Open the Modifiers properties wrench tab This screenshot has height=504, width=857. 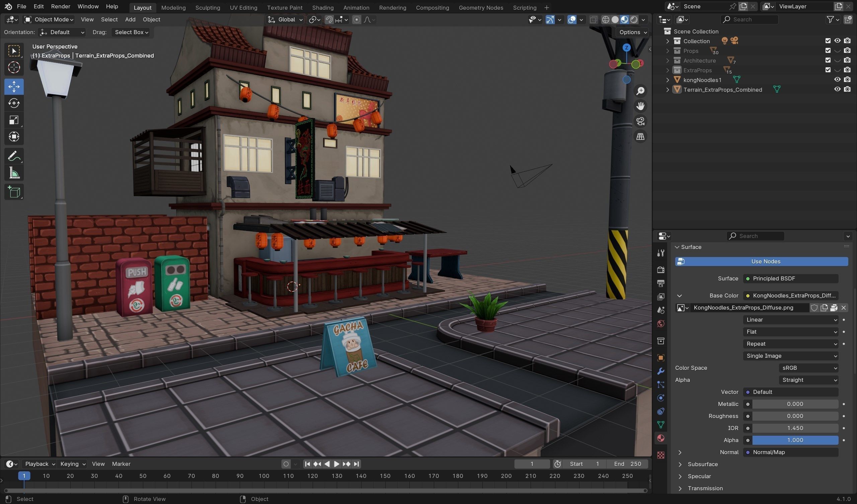click(660, 371)
